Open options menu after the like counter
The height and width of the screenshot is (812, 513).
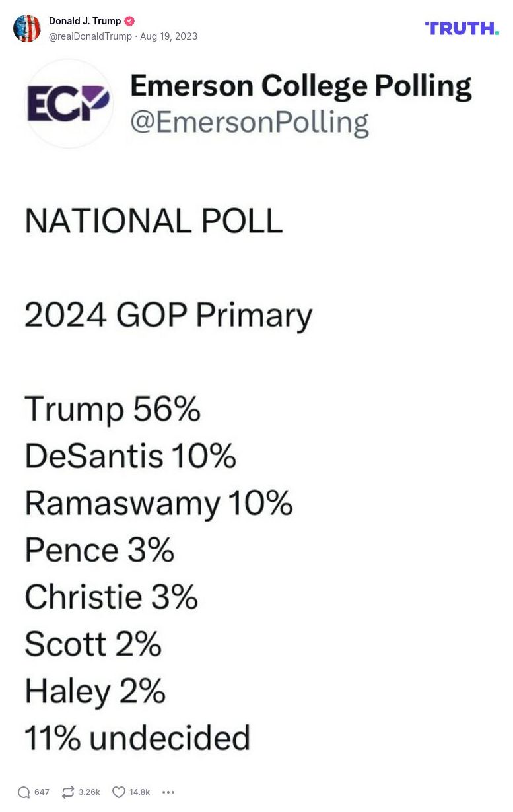[x=168, y=792]
